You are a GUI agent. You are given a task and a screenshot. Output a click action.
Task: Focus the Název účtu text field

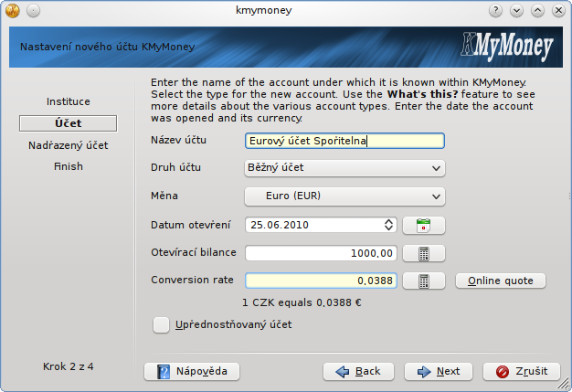pos(344,141)
